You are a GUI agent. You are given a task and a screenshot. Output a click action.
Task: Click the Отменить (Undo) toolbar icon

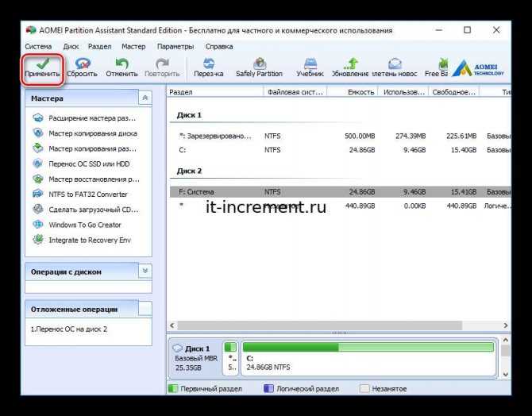click(x=121, y=64)
